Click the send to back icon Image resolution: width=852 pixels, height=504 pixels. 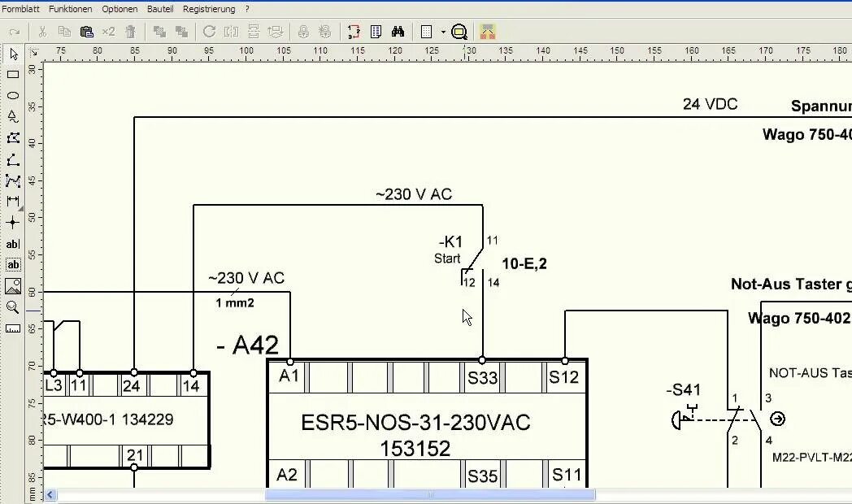(x=181, y=32)
